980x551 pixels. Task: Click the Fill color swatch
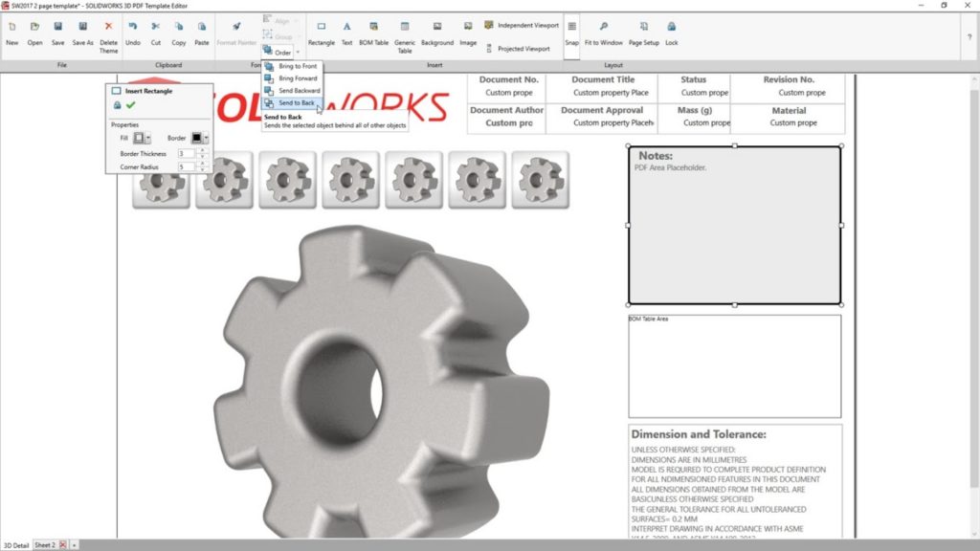tap(139, 138)
